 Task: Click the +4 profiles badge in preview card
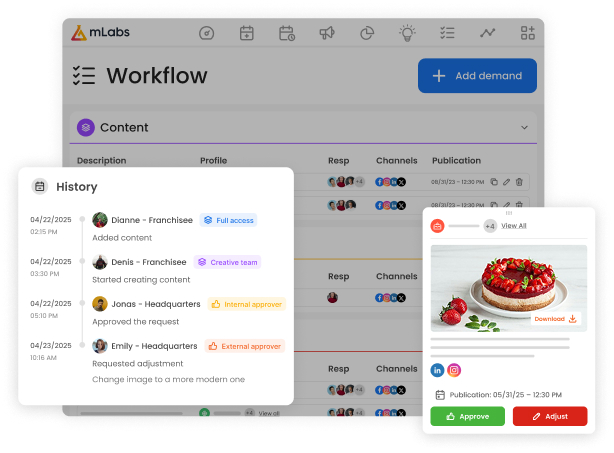point(490,226)
